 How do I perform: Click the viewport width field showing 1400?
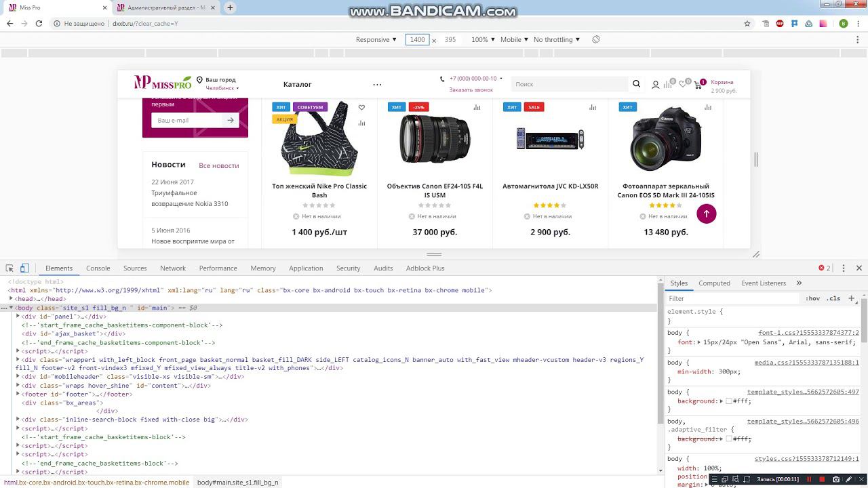(418, 39)
